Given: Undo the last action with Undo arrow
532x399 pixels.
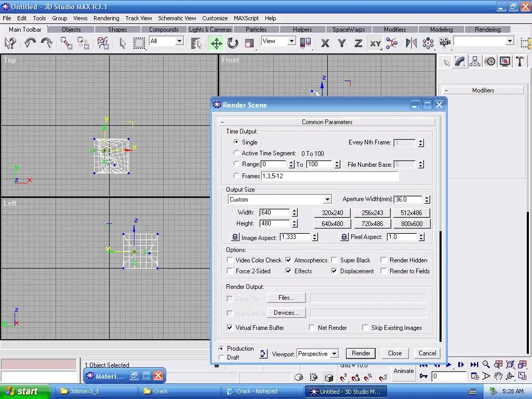Looking at the screenshot, I should pyautogui.click(x=30, y=43).
